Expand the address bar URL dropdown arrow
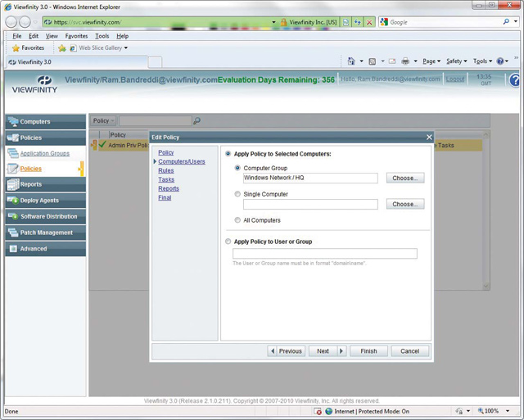Image resolution: width=524 pixels, height=420 pixels. coord(273,22)
